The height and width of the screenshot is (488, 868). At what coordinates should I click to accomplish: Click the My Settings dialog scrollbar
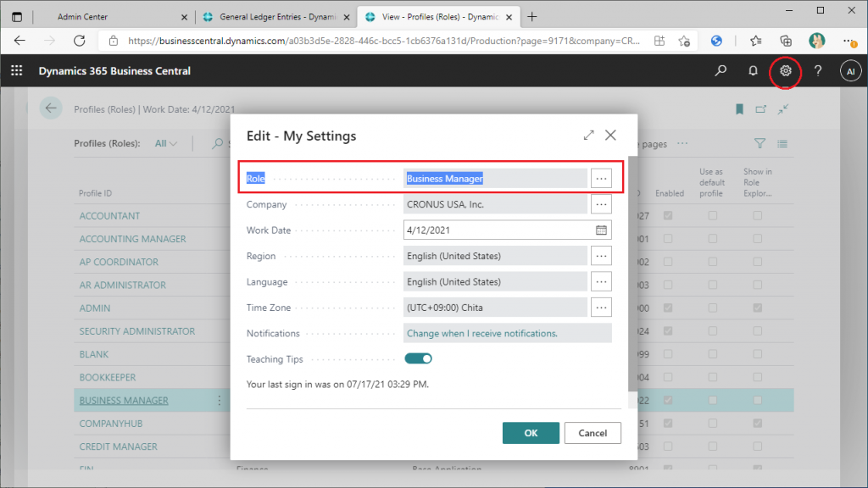click(632, 274)
